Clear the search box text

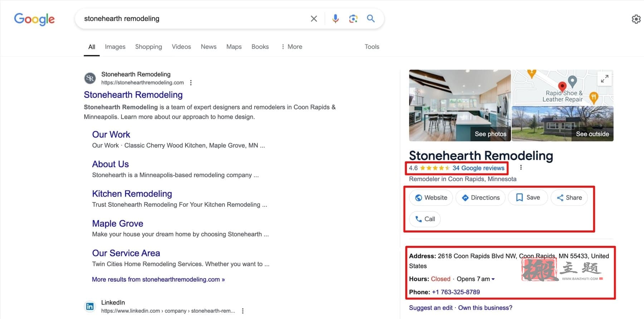pos(314,19)
